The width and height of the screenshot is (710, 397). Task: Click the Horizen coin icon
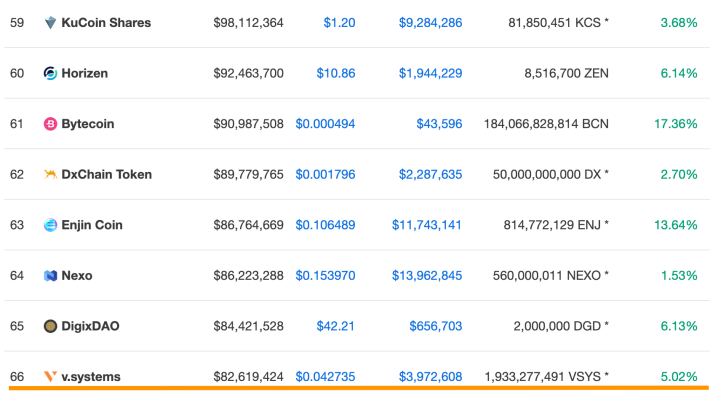point(50,73)
